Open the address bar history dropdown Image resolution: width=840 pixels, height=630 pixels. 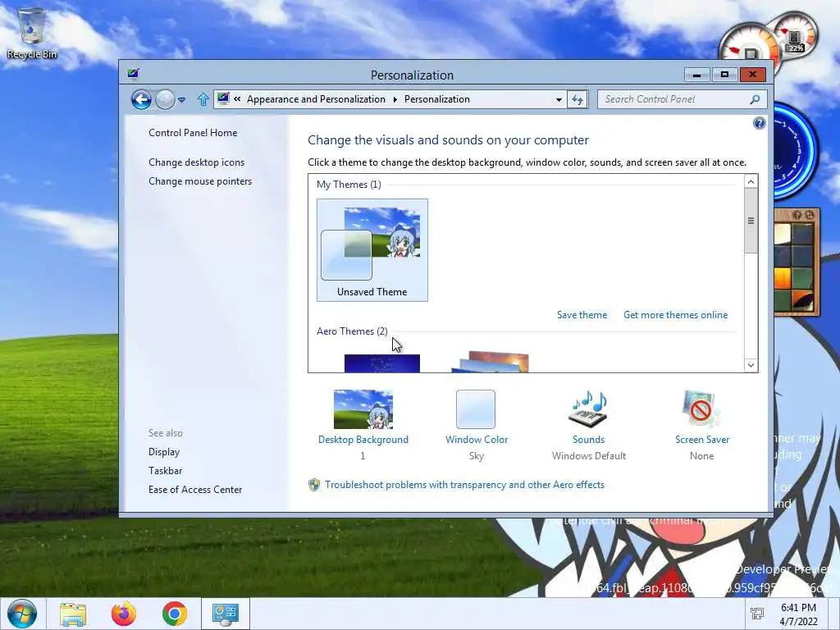point(559,99)
